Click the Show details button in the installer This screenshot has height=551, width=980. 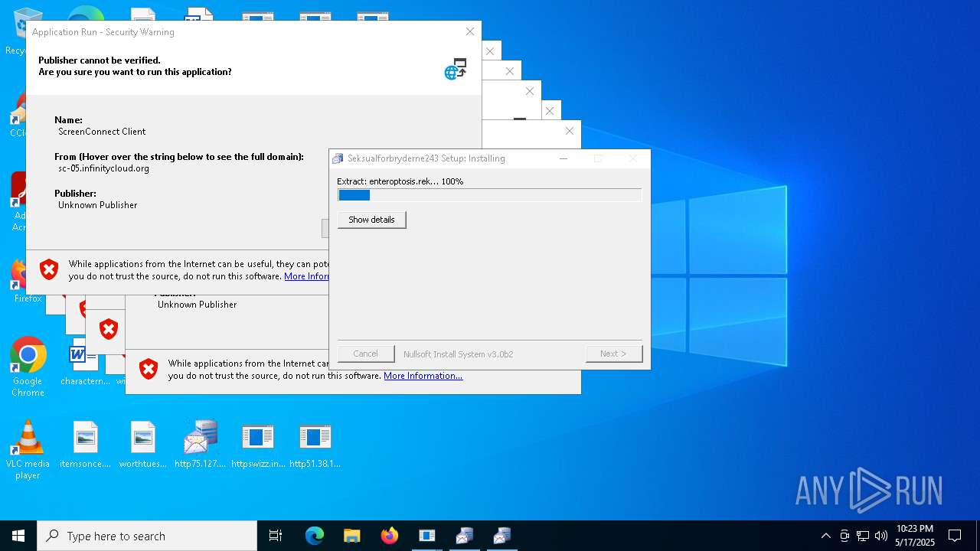pos(371,220)
